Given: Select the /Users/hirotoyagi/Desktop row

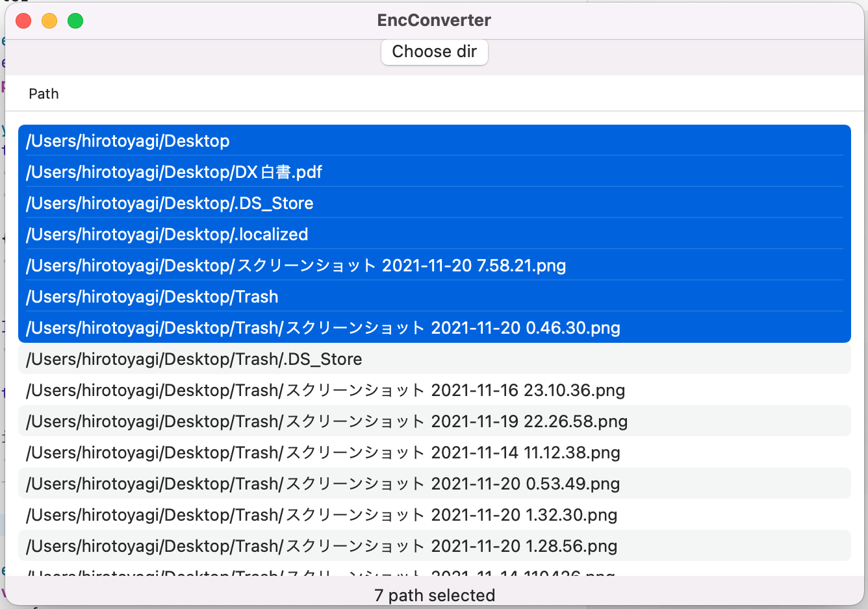Looking at the screenshot, I should click(127, 141).
